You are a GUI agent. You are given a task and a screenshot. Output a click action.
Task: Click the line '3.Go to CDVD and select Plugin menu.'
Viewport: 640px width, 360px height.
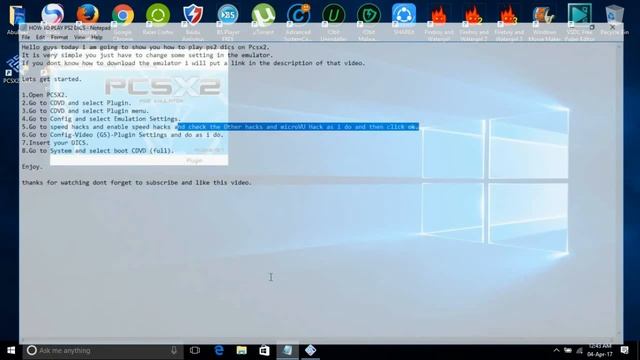point(86,111)
